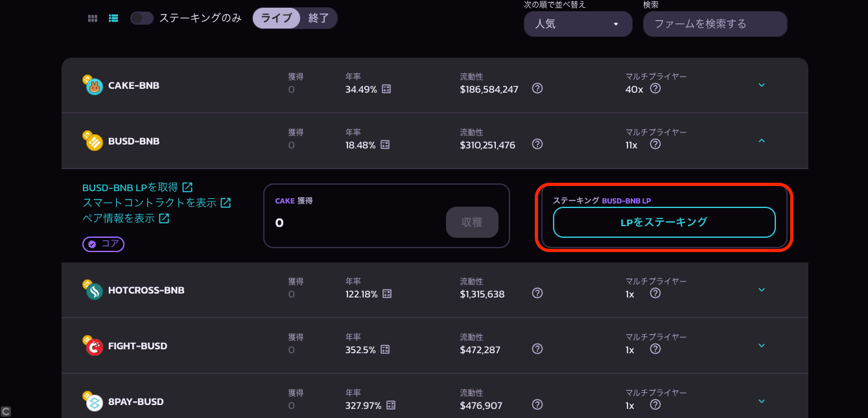Show liquidity help for BUSD-BNB
This screenshot has width=868, height=418.
click(x=537, y=145)
